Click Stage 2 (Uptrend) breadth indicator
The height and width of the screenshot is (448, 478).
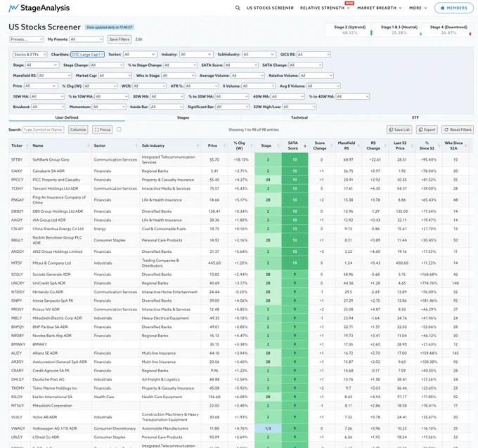click(349, 30)
